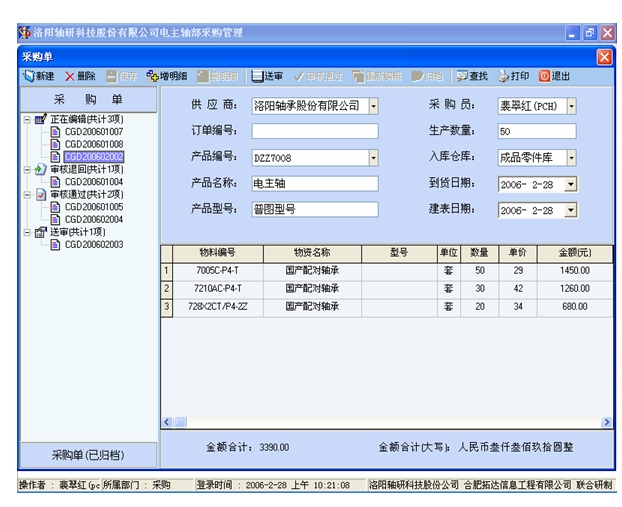622x507 pixels.
Task: Select the 审核通过 folder icon in tree
Action: click(40, 194)
